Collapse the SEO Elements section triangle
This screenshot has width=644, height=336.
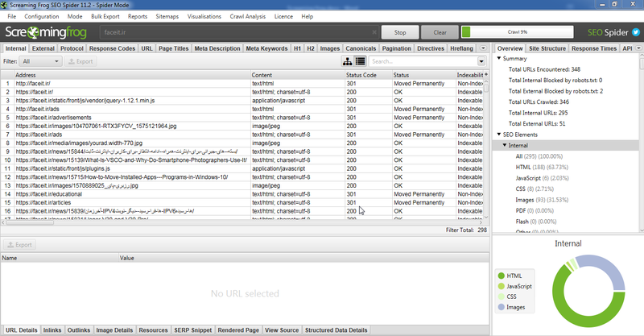[499, 135]
